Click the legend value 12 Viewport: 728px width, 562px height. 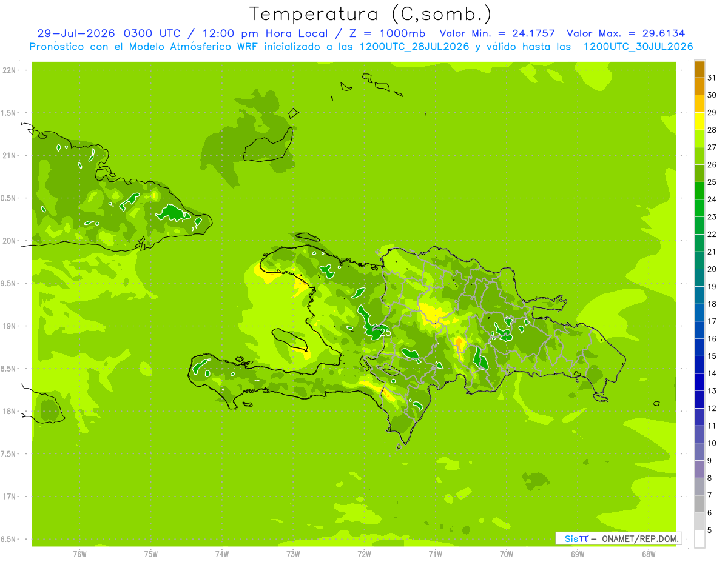(712, 409)
